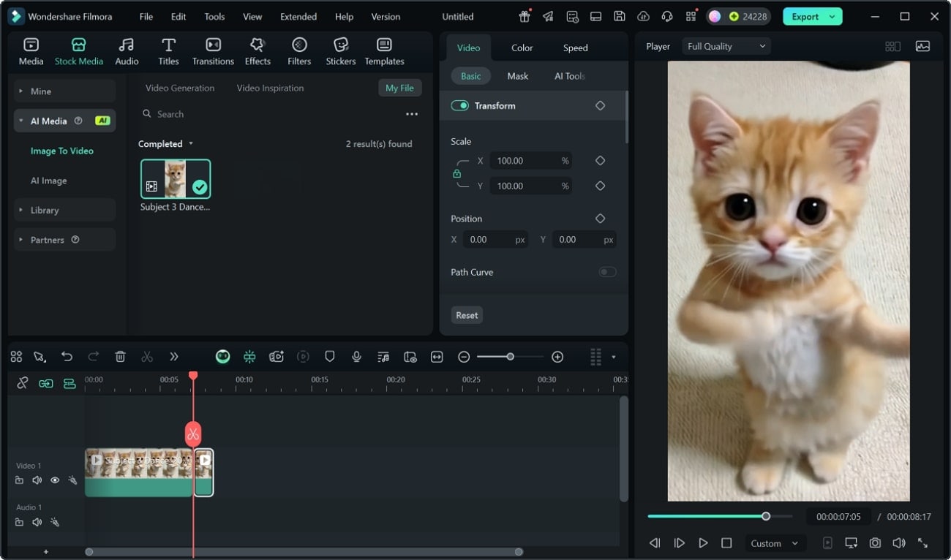Screen dimensions: 951x560
Task: Mute the Audio 1 track
Action: coord(37,522)
